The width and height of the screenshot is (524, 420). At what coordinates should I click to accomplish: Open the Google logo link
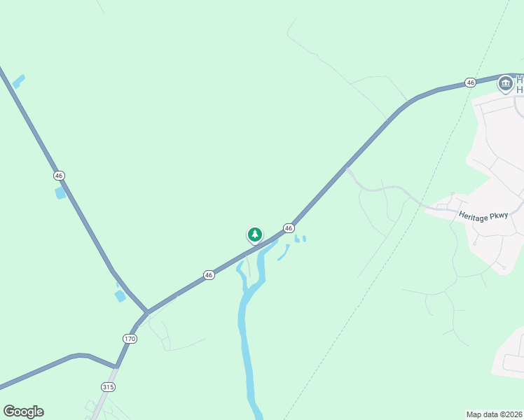pos(24,412)
